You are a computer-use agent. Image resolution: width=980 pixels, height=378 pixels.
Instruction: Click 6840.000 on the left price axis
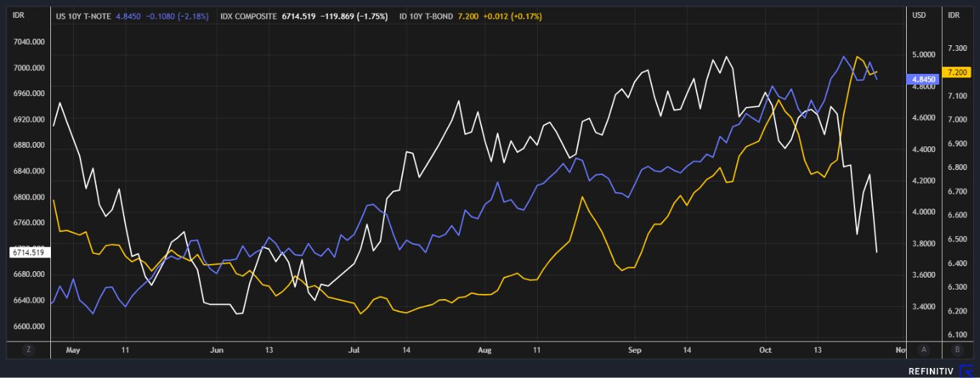(30, 171)
